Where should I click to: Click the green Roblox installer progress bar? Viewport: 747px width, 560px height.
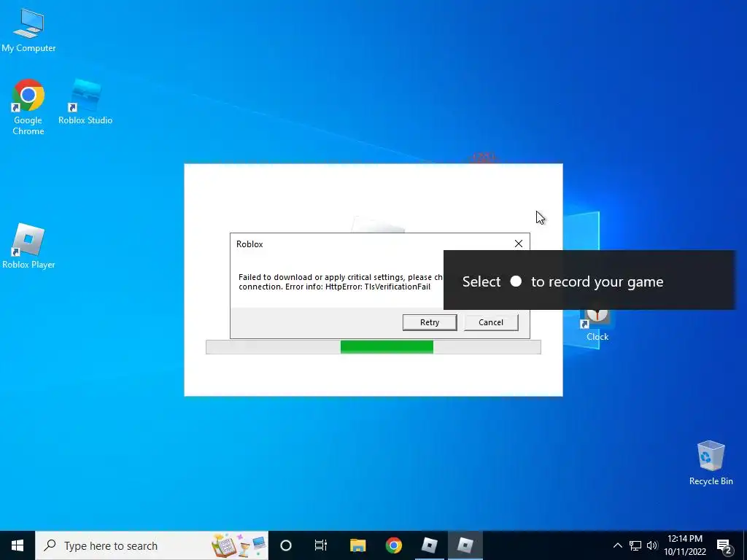coord(387,347)
